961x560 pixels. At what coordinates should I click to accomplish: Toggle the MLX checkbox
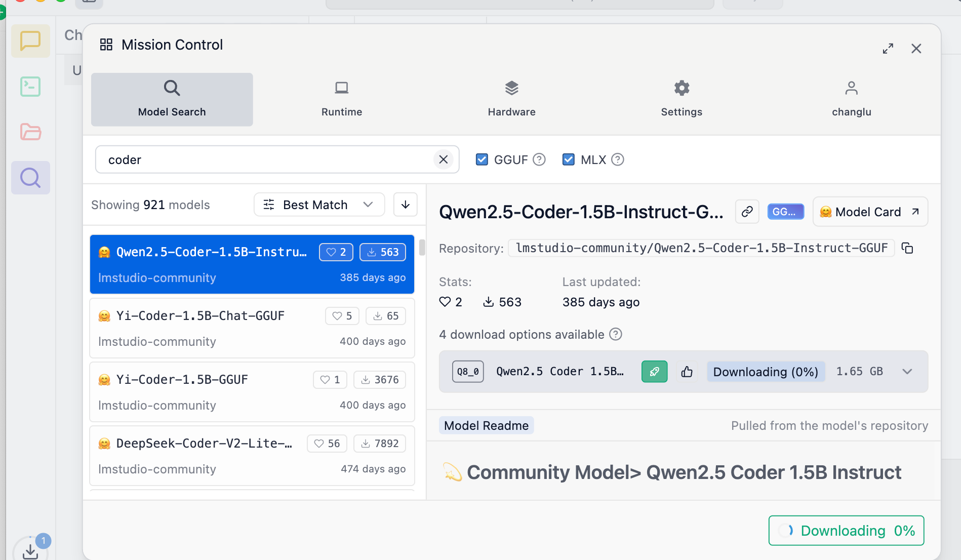pyautogui.click(x=568, y=159)
